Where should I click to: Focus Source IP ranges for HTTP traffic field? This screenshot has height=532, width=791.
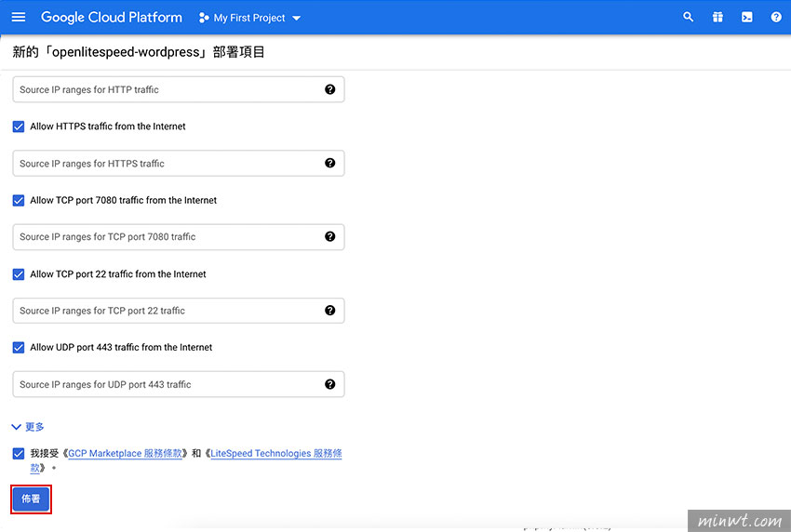tap(179, 89)
